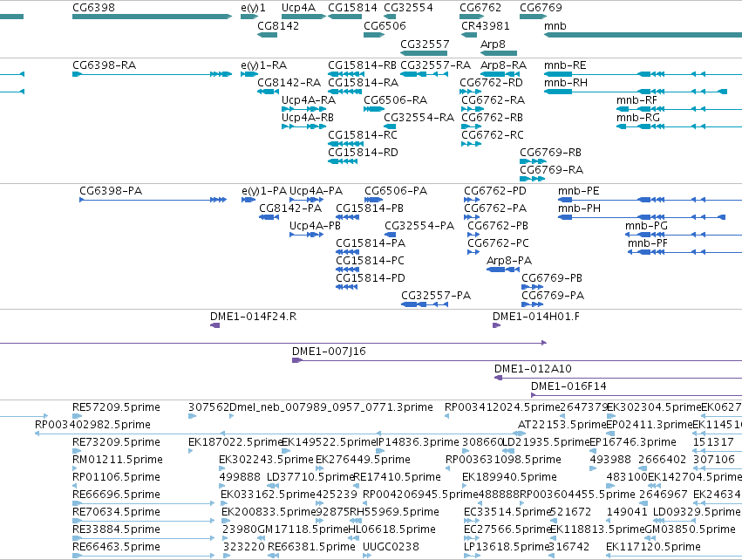The image size is (742, 560).
Task: Select the CG32554 gene label
Action: pyautogui.click(x=408, y=8)
